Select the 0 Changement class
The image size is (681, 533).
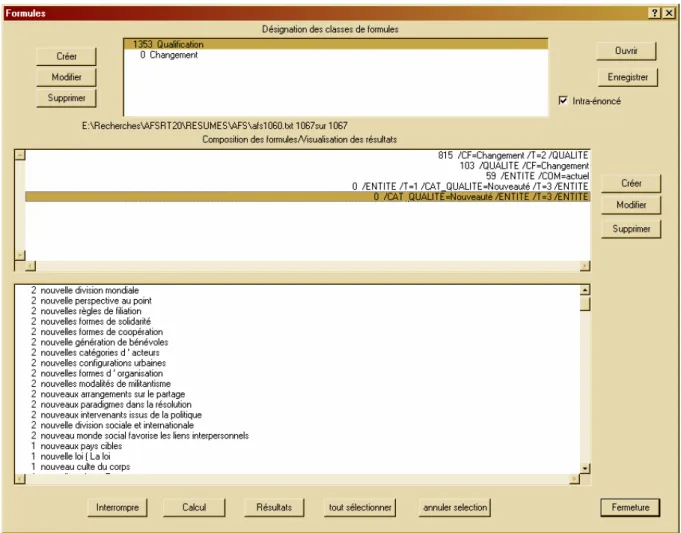[x=335, y=55]
